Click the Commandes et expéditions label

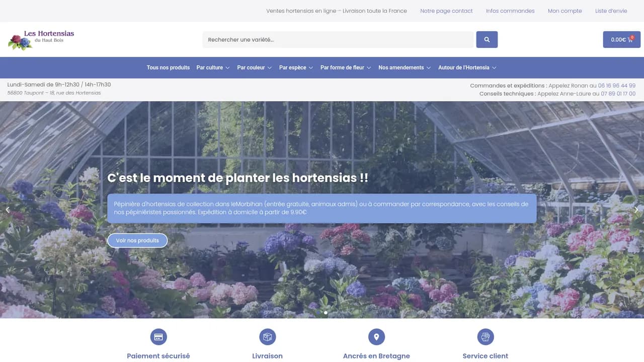[x=508, y=85]
